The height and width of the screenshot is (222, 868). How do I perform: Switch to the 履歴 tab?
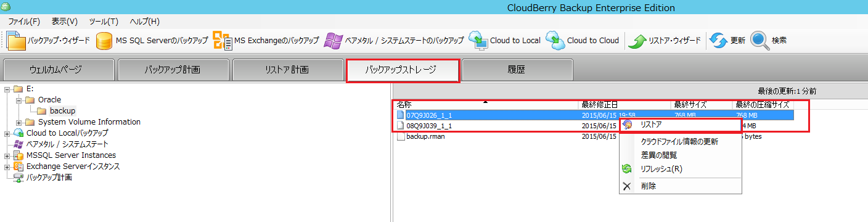pyautogui.click(x=517, y=70)
